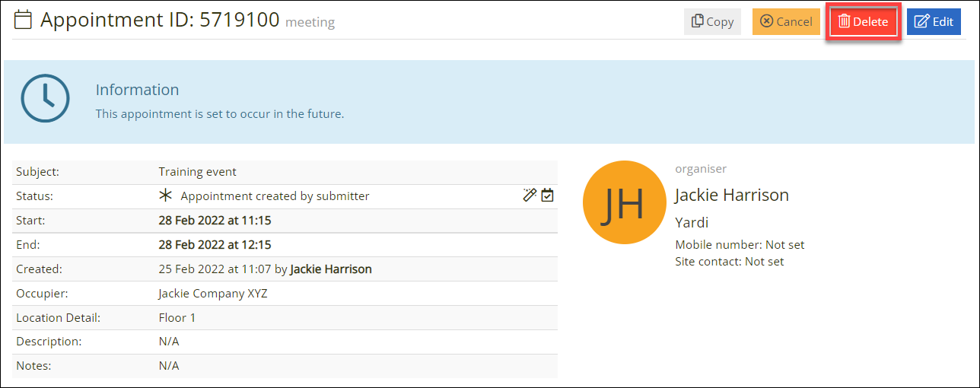Image resolution: width=980 pixels, height=388 pixels.
Task: Click the Information heading in the banner
Action: tap(137, 90)
